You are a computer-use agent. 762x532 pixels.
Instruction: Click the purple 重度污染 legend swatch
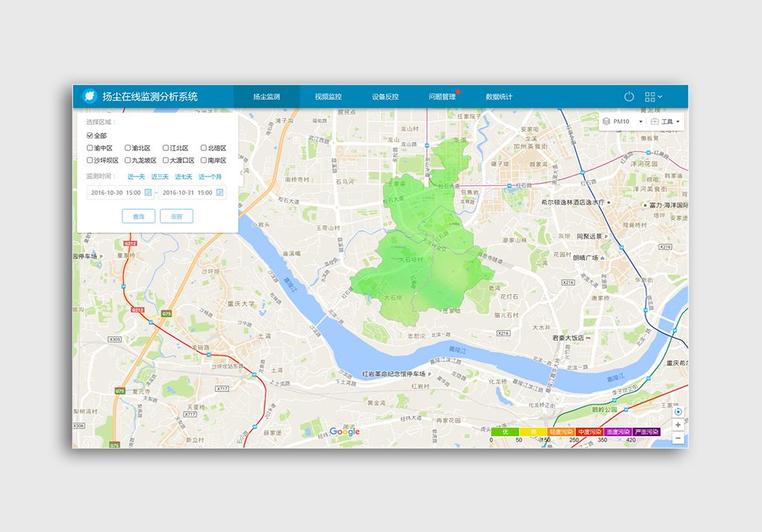(618, 432)
